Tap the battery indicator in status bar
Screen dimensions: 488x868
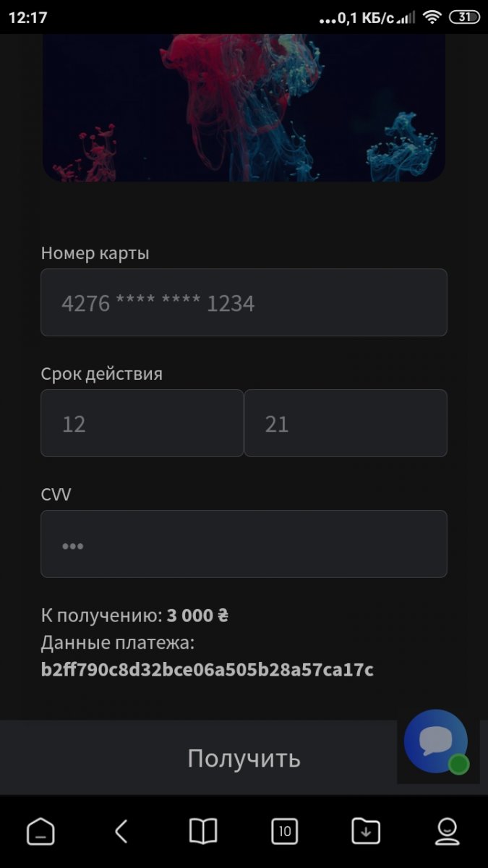pyautogui.click(x=464, y=17)
